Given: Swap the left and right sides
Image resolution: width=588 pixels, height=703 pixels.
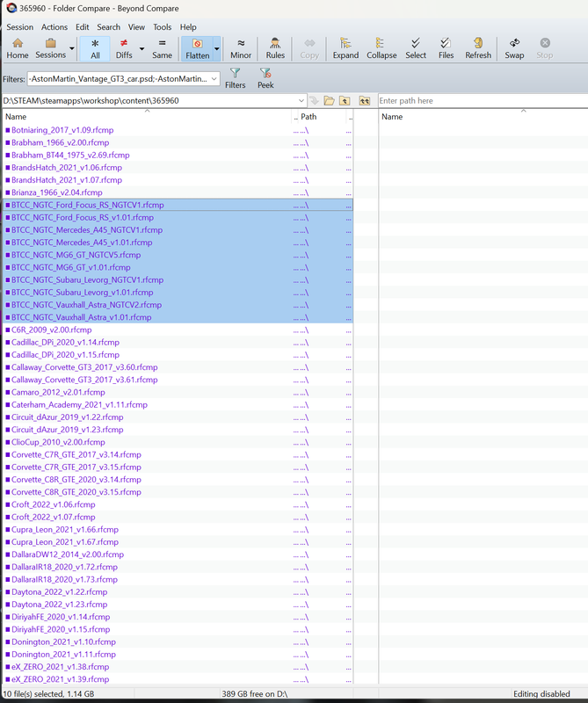Looking at the screenshot, I should tap(514, 48).
